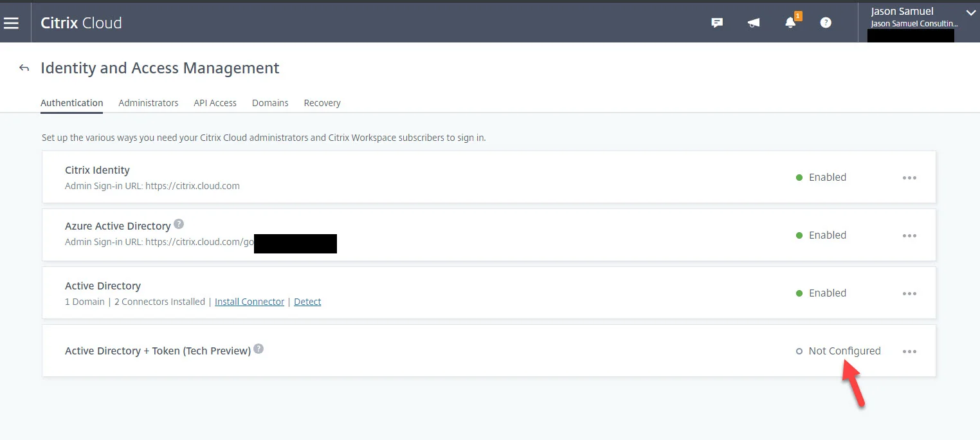Switch to the Administrators tab

[149, 103]
